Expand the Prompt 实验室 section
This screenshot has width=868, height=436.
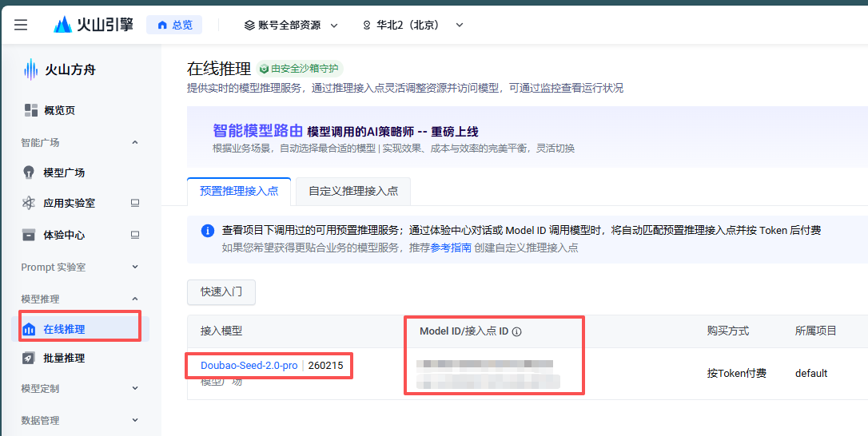pos(135,268)
